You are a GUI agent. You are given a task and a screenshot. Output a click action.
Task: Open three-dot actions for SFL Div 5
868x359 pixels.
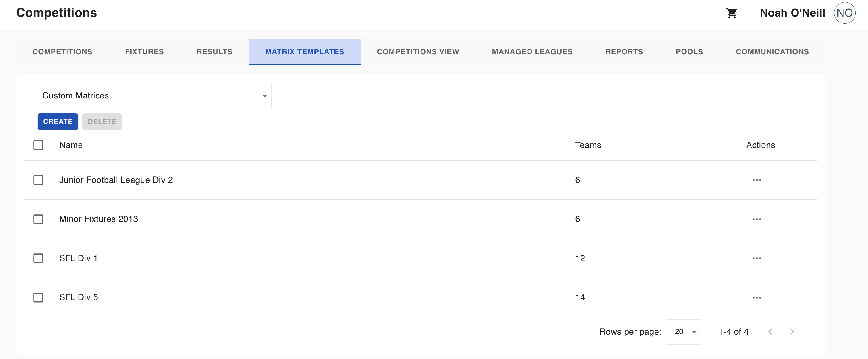click(x=757, y=297)
